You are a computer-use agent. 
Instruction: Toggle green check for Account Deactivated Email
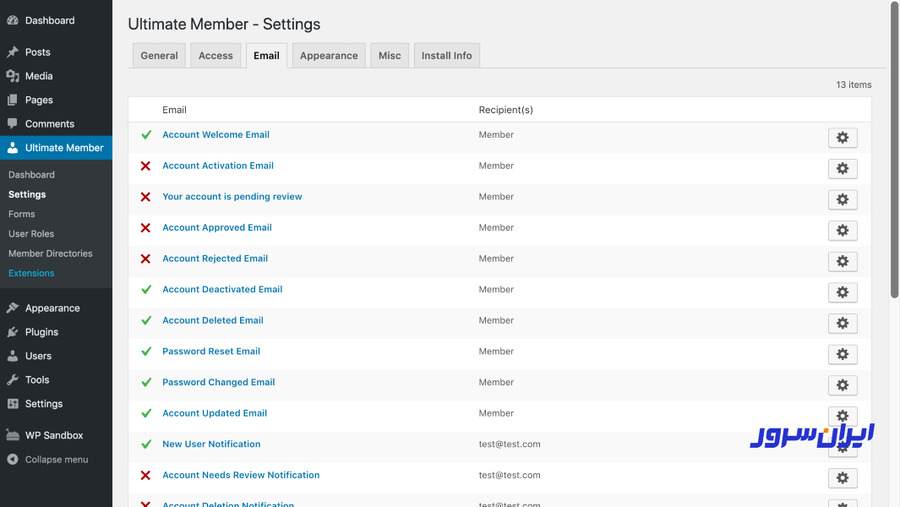coord(146,289)
